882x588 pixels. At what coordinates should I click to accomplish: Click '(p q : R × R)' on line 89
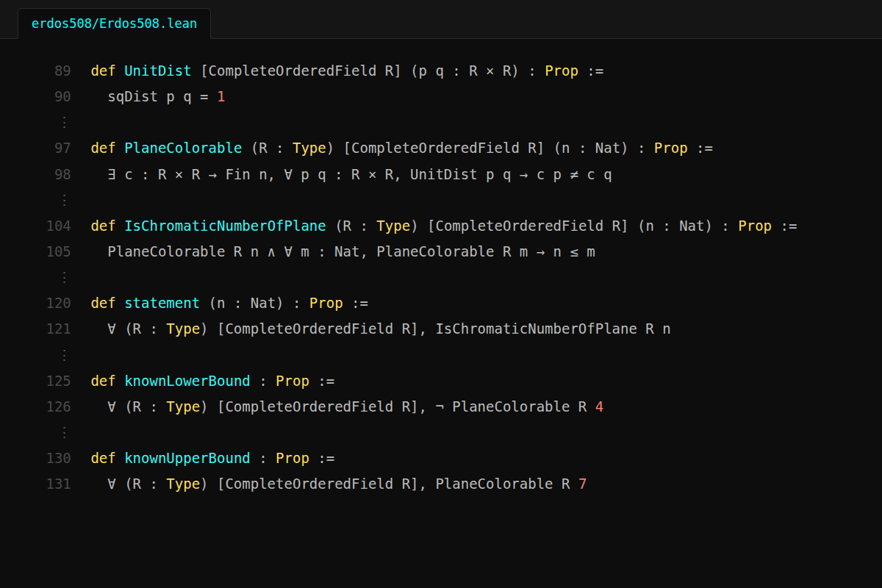(x=465, y=71)
